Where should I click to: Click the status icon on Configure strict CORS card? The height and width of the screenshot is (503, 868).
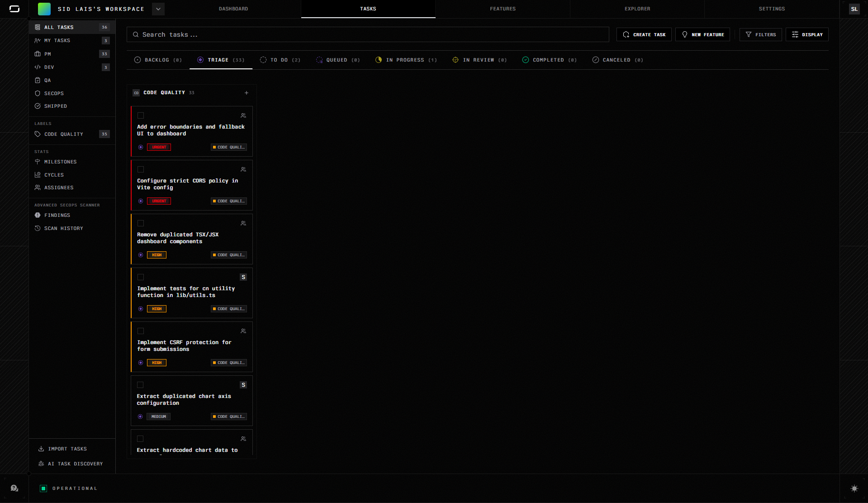click(141, 201)
